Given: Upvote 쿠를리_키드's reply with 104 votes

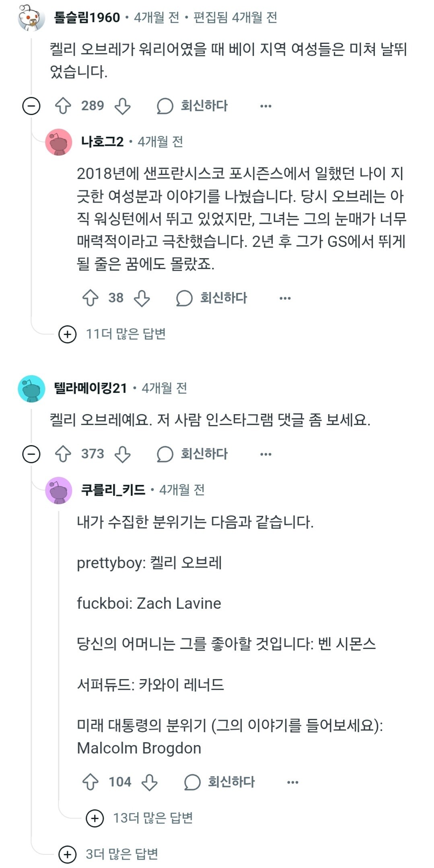Looking at the screenshot, I should pyautogui.click(x=91, y=782).
